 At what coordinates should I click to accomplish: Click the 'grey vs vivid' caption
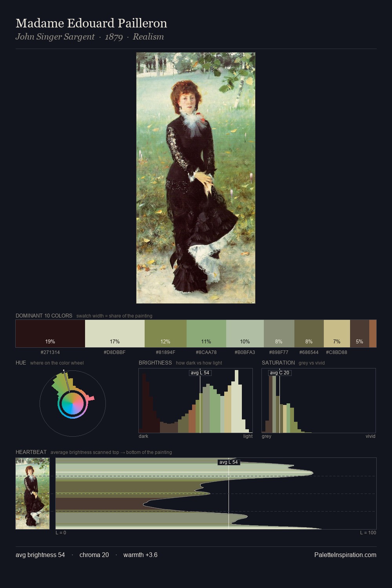click(312, 363)
